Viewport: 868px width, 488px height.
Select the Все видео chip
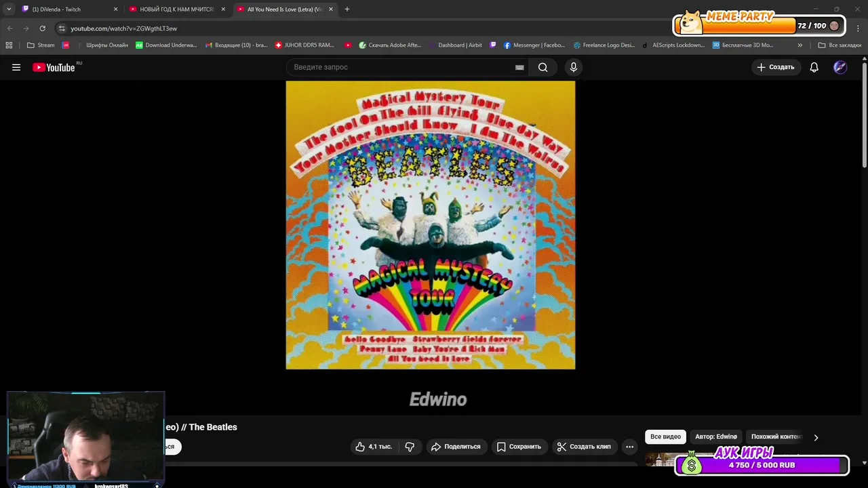(x=665, y=436)
